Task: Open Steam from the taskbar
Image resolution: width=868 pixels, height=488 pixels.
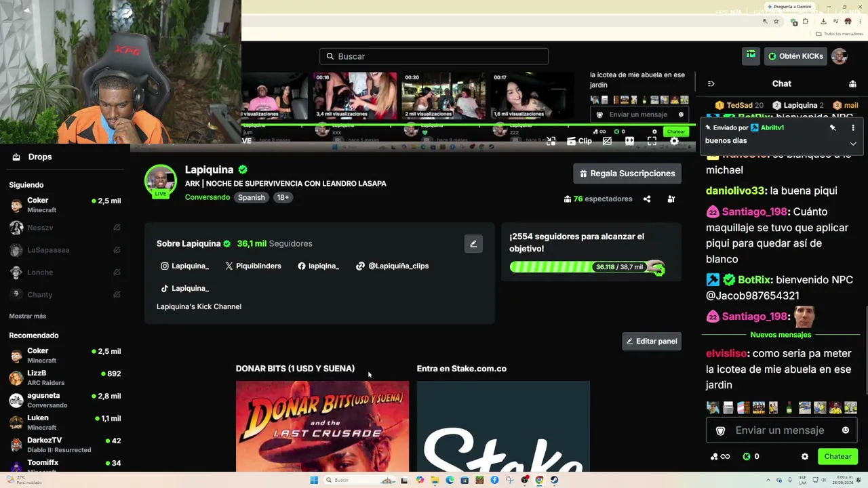Action: (x=554, y=480)
